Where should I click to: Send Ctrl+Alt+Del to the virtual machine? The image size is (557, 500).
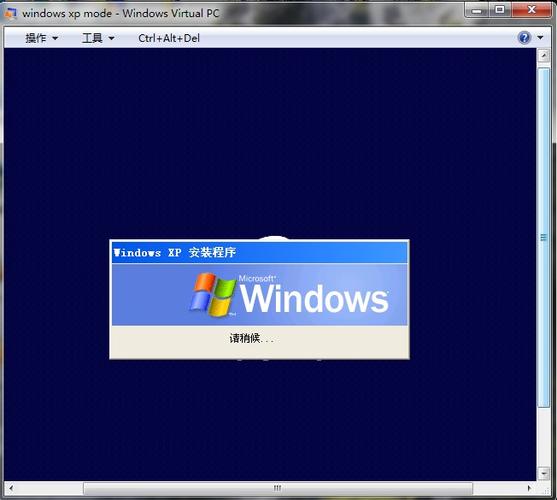[x=169, y=38]
